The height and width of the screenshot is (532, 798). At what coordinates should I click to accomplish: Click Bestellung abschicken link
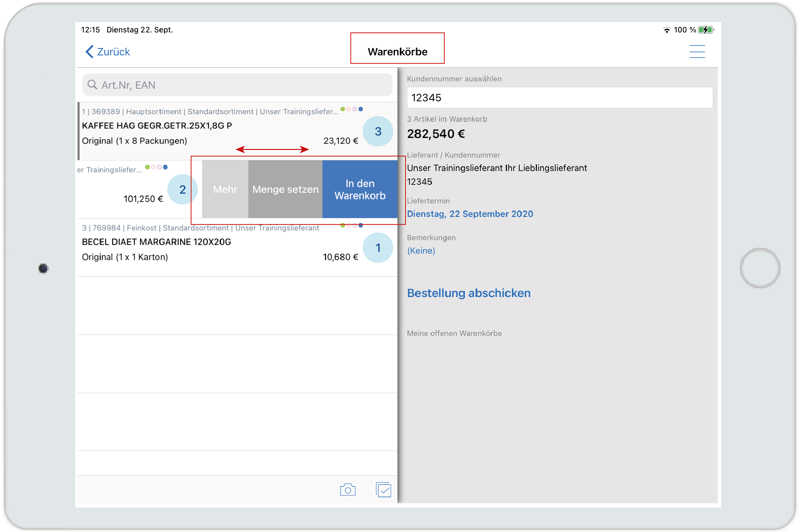pyautogui.click(x=468, y=293)
